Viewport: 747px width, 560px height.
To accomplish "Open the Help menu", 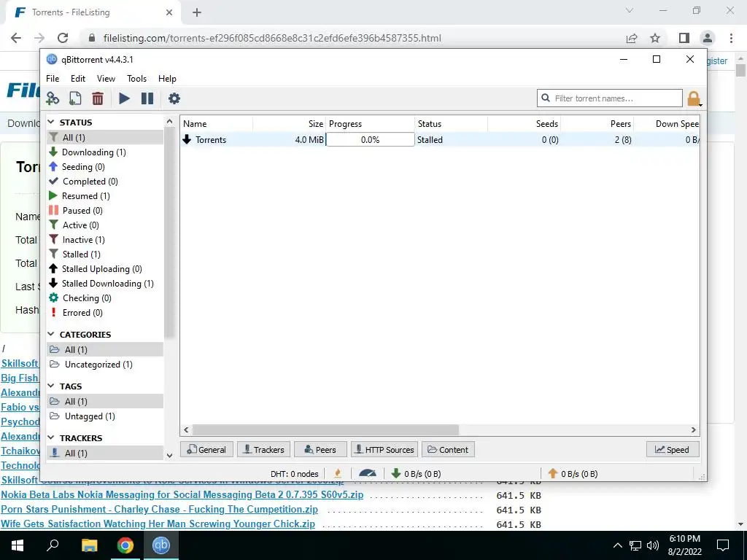I will pyautogui.click(x=167, y=79).
